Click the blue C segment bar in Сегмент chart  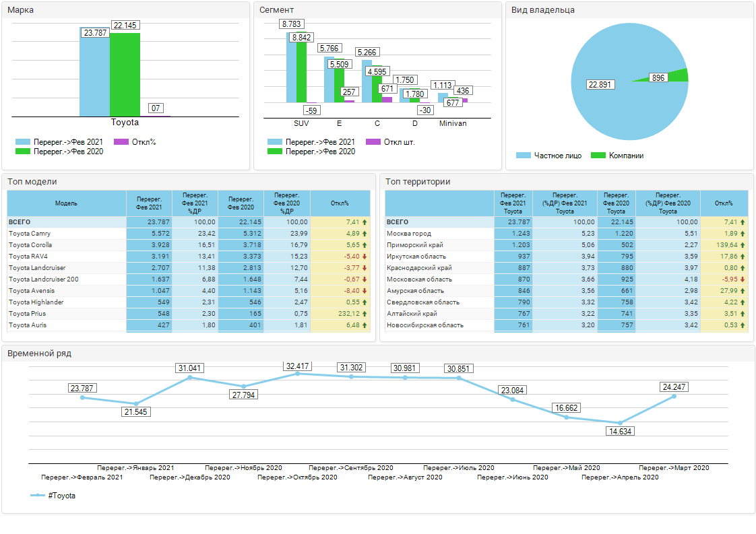pyautogui.click(x=367, y=81)
